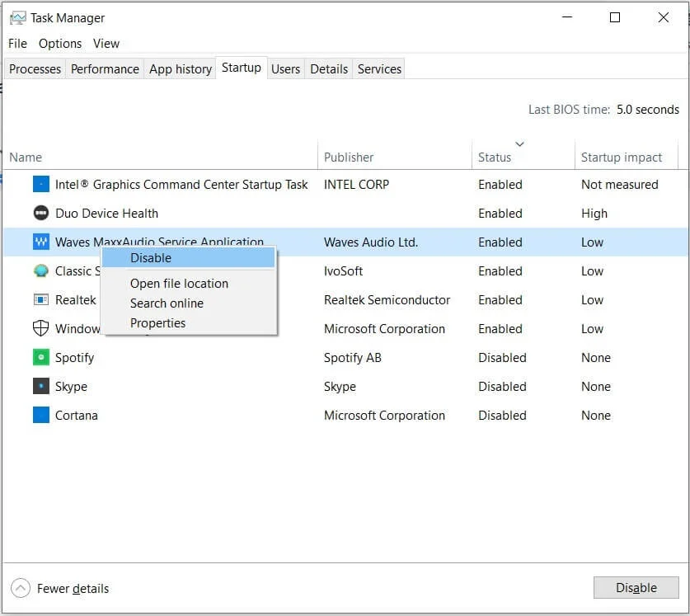Viewport: 690px width, 616px height.
Task: Click the Disable button at bottom right
Action: coord(636,587)
